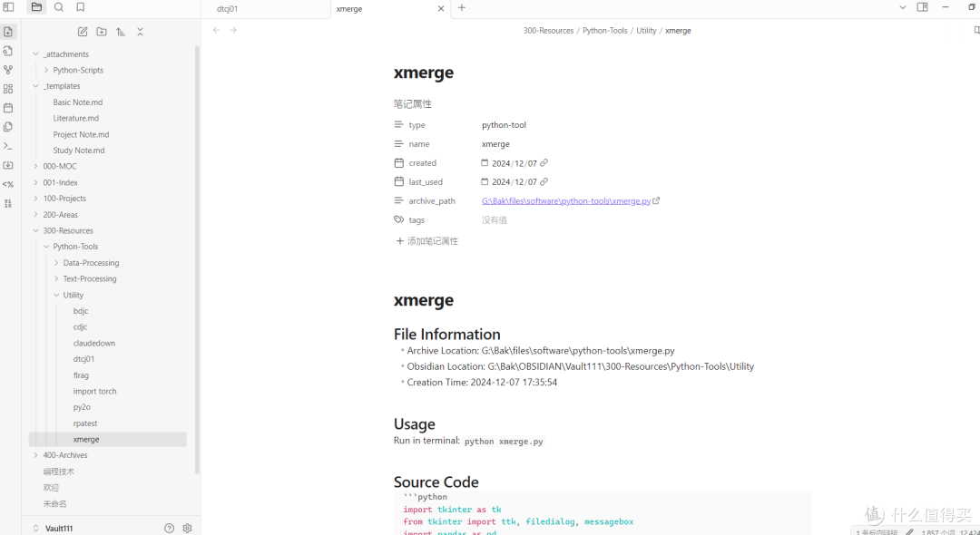Open a new tab with plus button
Screen dimensions: 980x535
[461, 8]
